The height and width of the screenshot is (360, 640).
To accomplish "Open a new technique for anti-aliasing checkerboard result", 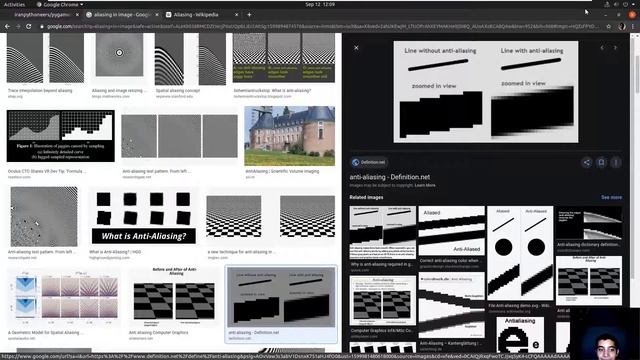I will [271, 216].
